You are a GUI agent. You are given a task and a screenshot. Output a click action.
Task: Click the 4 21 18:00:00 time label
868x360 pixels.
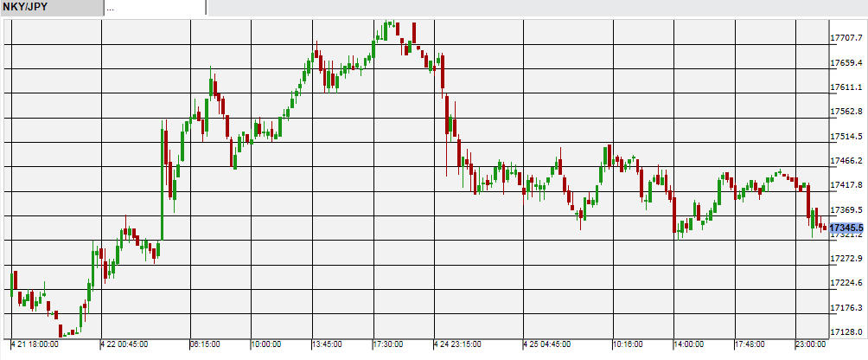38,344
